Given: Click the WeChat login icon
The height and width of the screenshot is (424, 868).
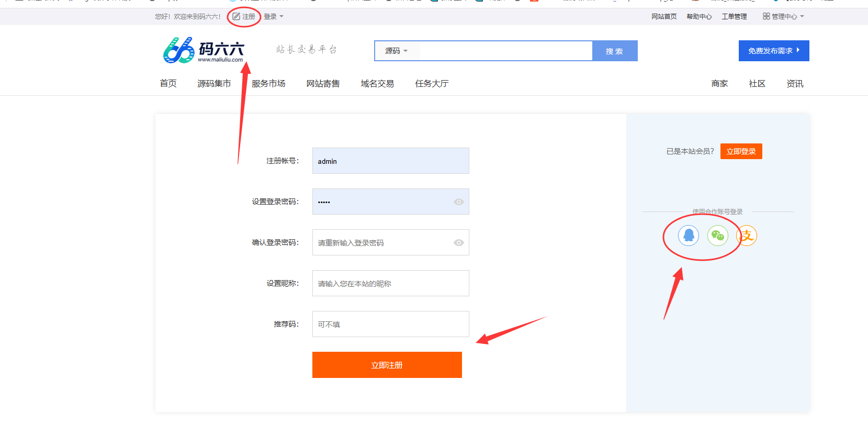Looking at the screenshot, I should point(717,236).
